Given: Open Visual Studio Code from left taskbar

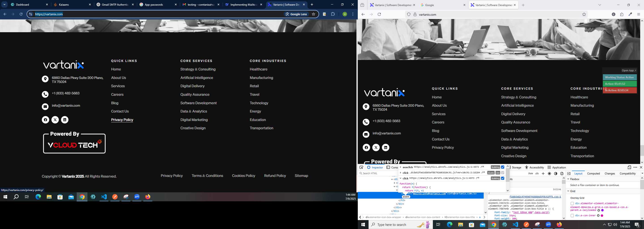Looking at the screenshot, I should tap(104, 197).
